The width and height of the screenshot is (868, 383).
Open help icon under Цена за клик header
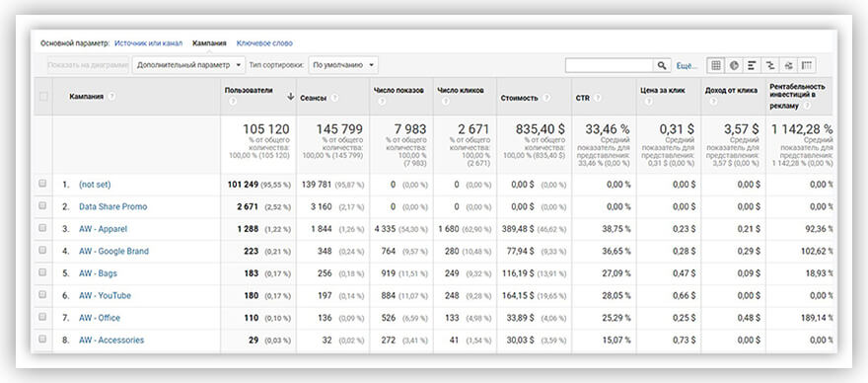648,102
